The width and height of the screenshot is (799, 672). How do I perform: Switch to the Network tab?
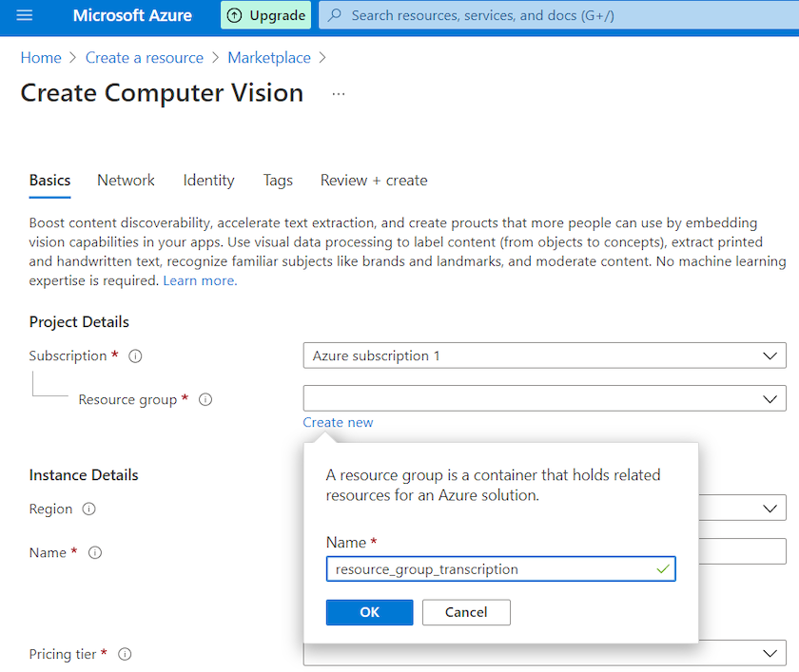[126, 181]
